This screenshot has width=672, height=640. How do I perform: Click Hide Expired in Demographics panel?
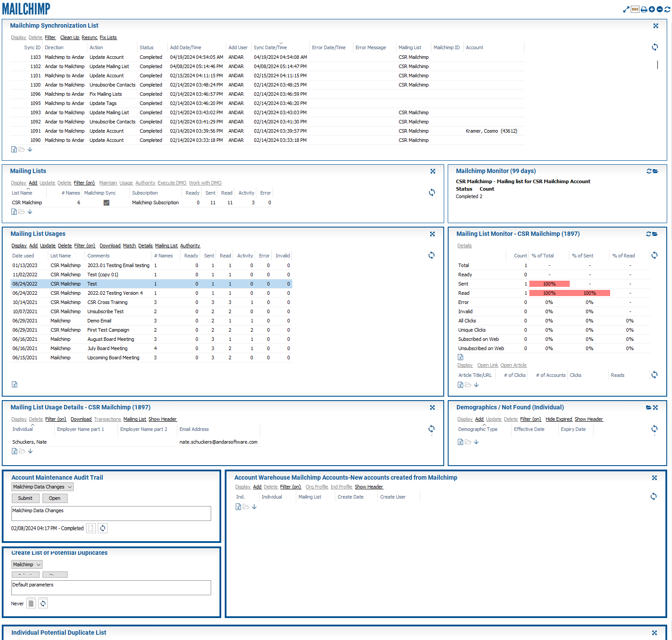pyautogui.click(x=559, y=419)
